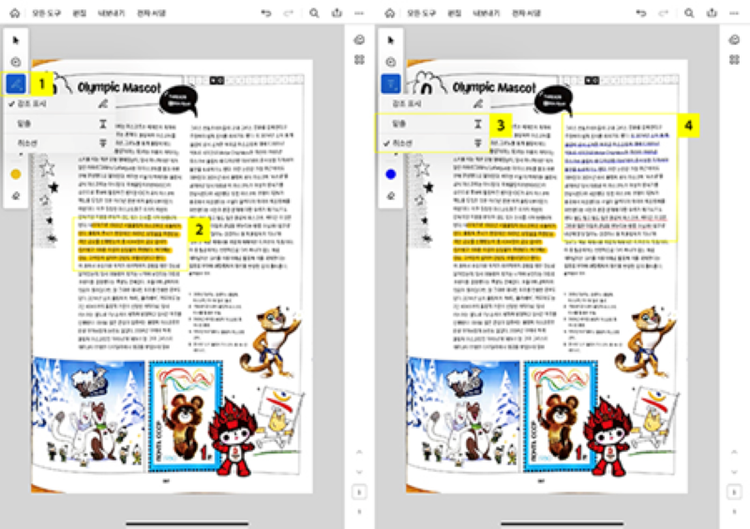Image resolution: width=750 pixels, height=529 pixels.
Task: Tap the Share icon in right screenshot
Action: click(712, 12)
